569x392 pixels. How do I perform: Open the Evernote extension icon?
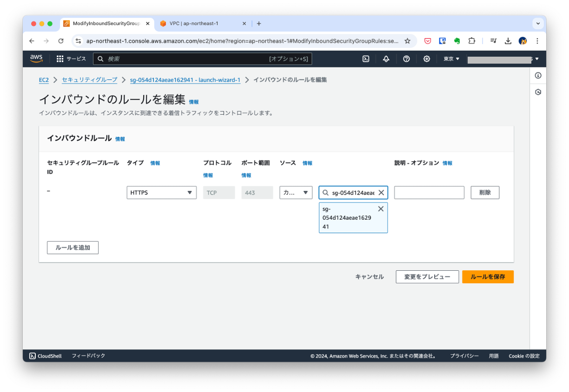click(457, 41)
